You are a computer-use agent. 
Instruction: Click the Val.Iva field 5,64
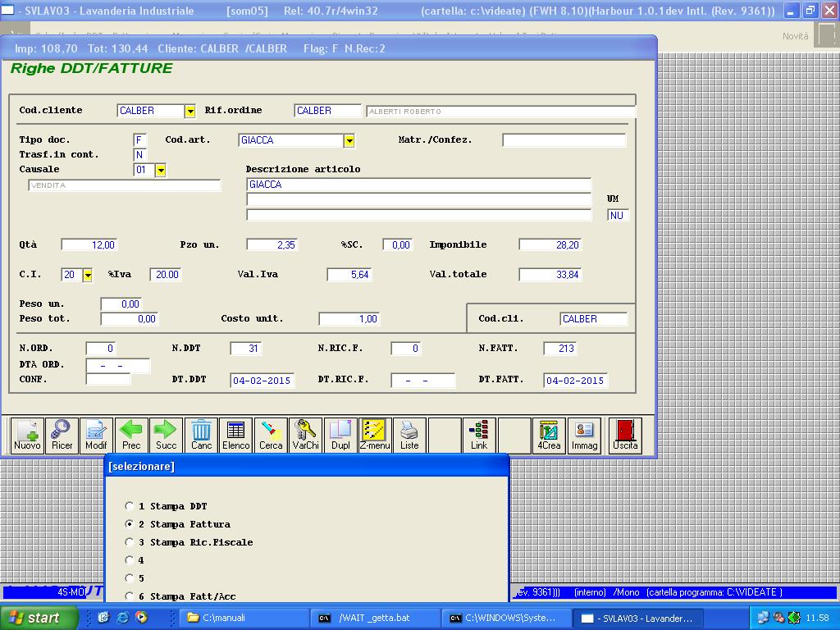coord(349,275)
